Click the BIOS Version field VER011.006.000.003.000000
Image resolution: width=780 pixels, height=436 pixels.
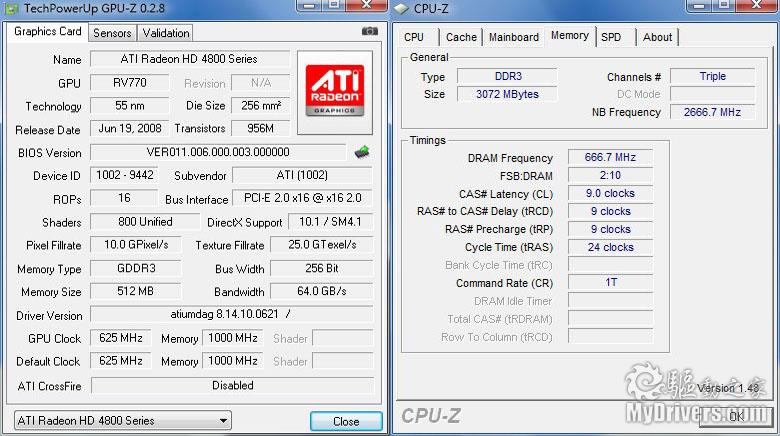[218, 152]
